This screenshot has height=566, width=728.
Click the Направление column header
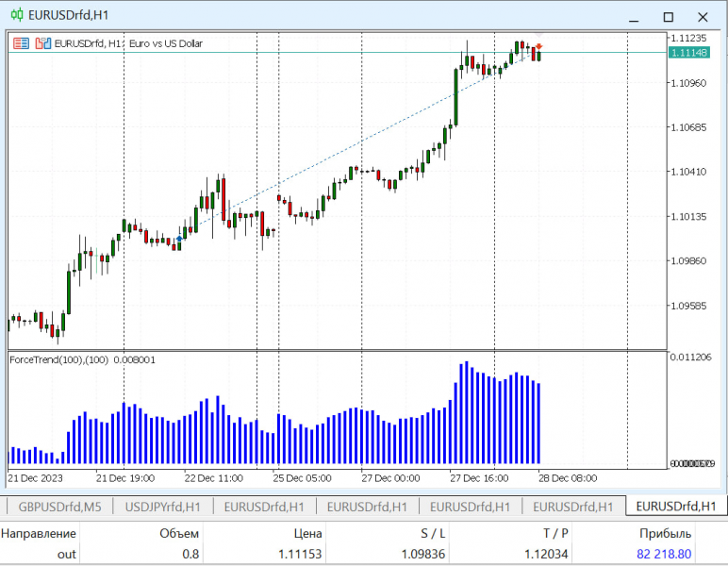coord(39,534)
